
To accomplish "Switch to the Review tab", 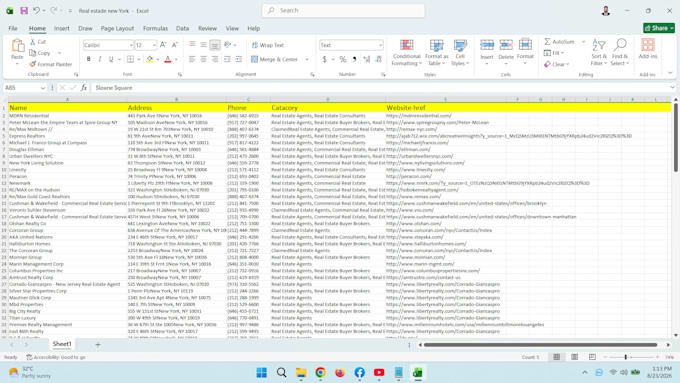I will [207, 28].
